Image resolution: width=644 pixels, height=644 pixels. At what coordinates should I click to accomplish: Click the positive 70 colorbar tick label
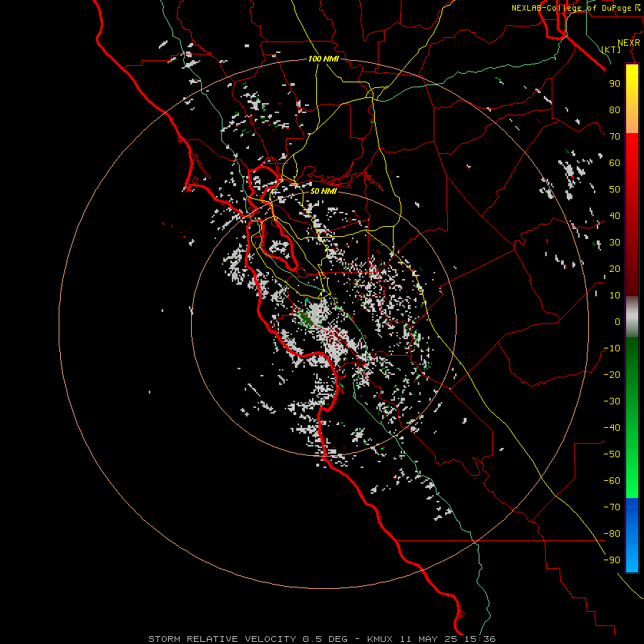click(x=615, y=137)
